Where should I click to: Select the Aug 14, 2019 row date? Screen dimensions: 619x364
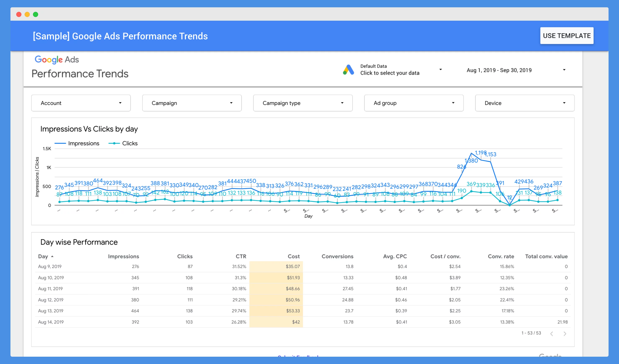pyautogui.click(x=51, y=322)
